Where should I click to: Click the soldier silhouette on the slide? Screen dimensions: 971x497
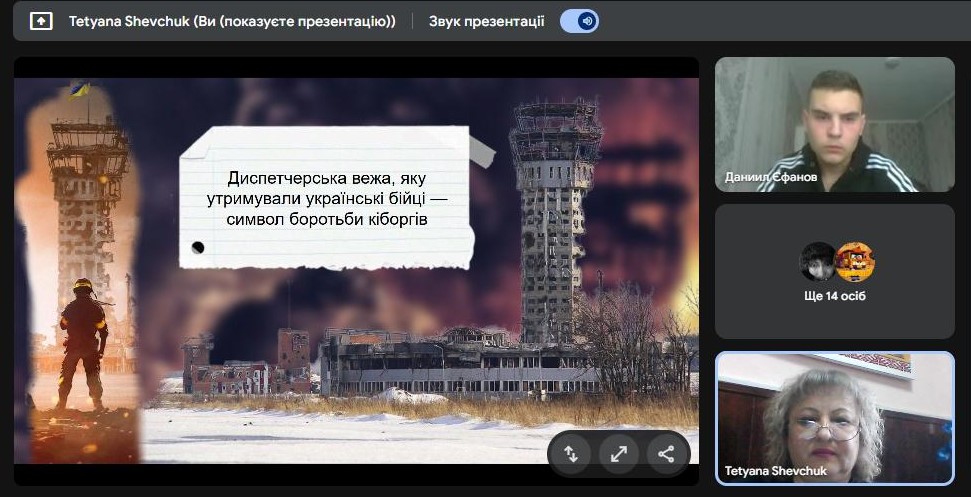(84, 340)
